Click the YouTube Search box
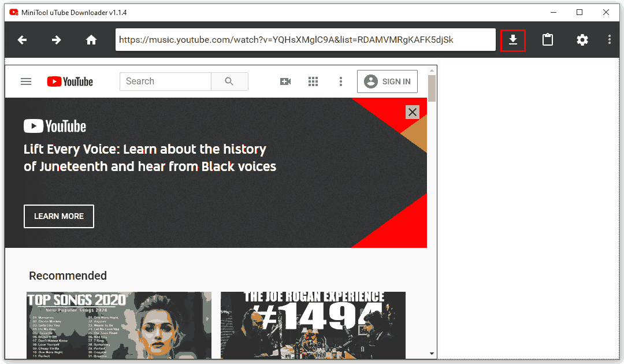Image resolution: width=624 pixels, height=364 pixels. 165,81
